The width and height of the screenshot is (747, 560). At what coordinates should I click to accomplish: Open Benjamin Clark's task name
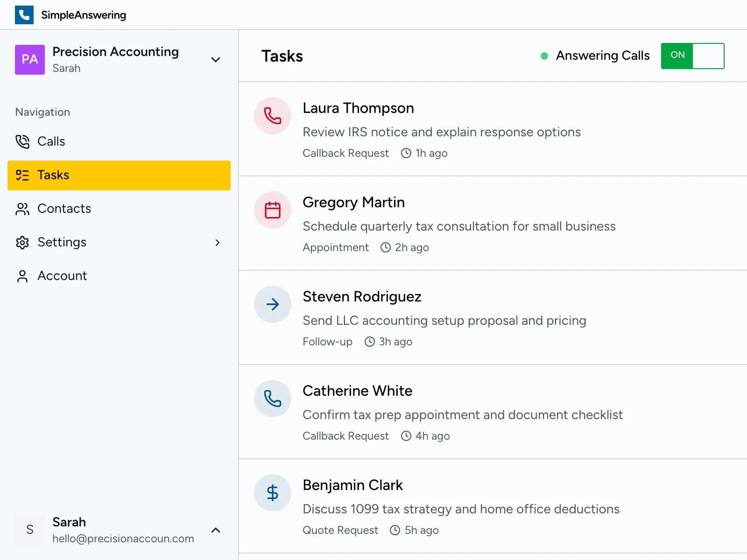pos(352,485)
